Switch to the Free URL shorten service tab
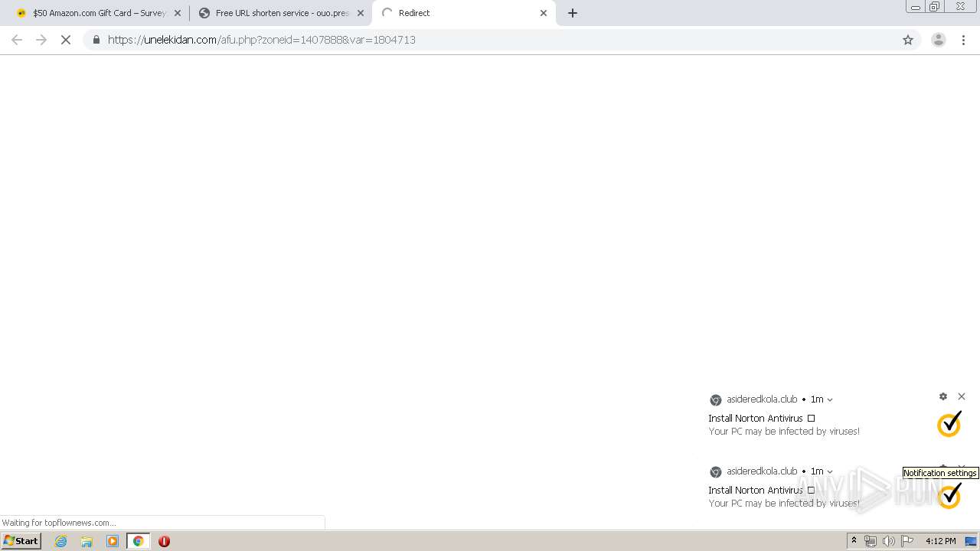Viewport: 980px width, 551px height. (279, 13)
